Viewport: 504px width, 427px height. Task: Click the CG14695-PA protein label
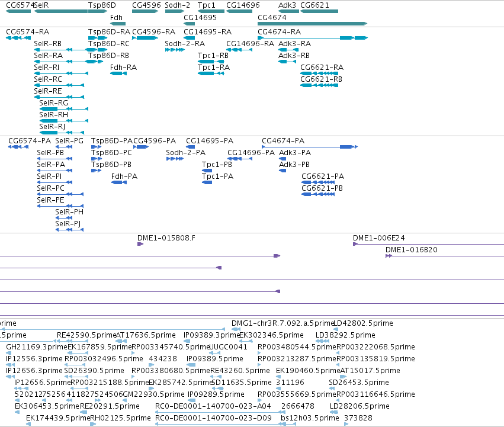210,141
